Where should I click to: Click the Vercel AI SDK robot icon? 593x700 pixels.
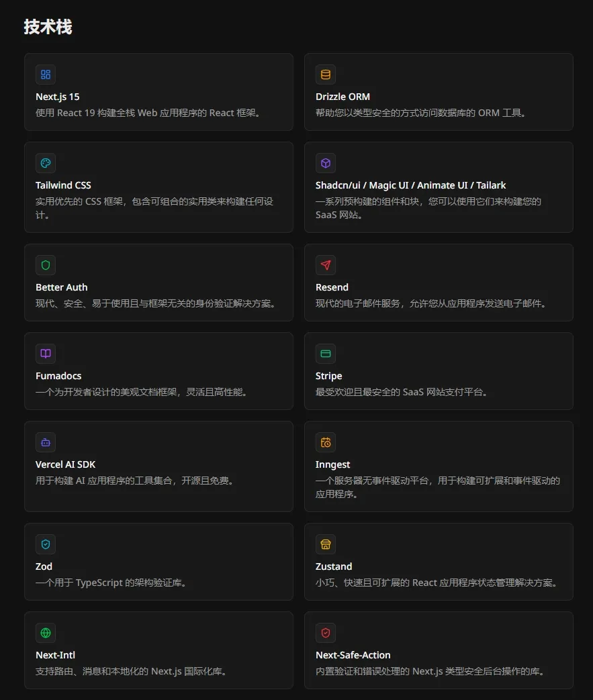(x=46, y=443)
